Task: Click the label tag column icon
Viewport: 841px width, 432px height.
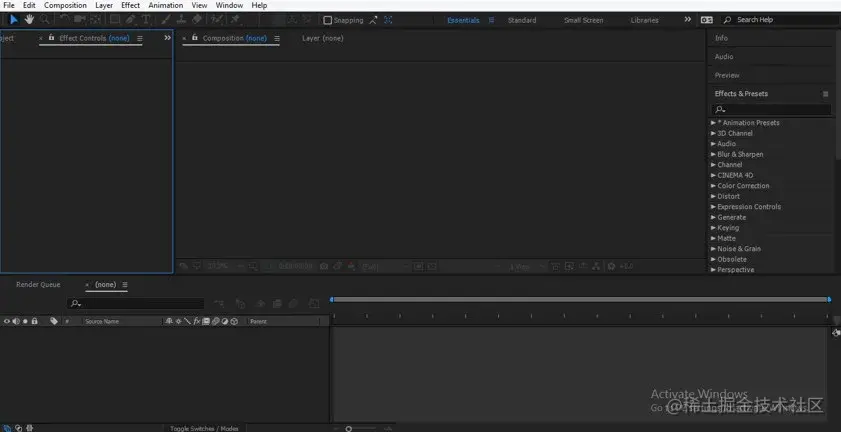Action: click(54, 321)
